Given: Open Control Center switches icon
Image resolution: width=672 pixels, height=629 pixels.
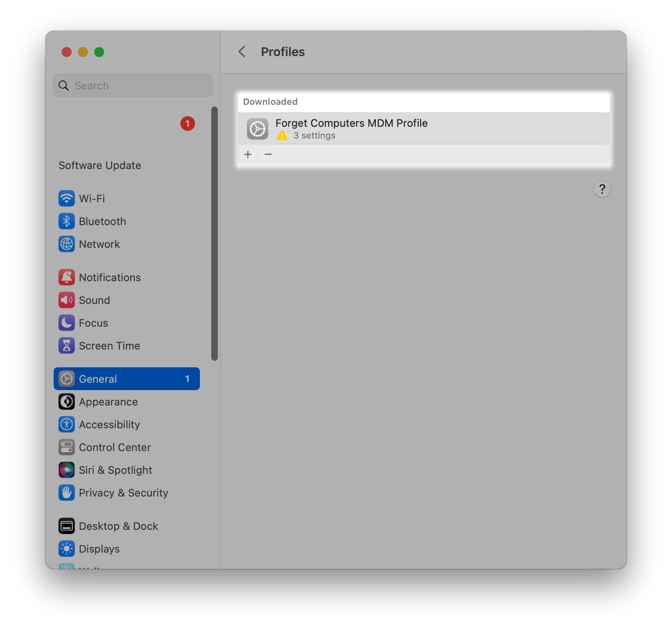Looking at the screenshot, I should pos(67,447).
